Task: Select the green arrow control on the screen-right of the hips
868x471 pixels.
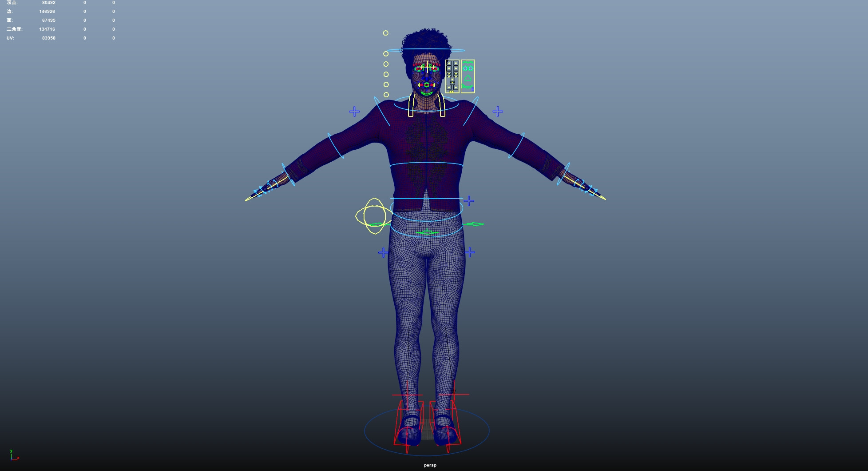Action: (x=474, y=224)
